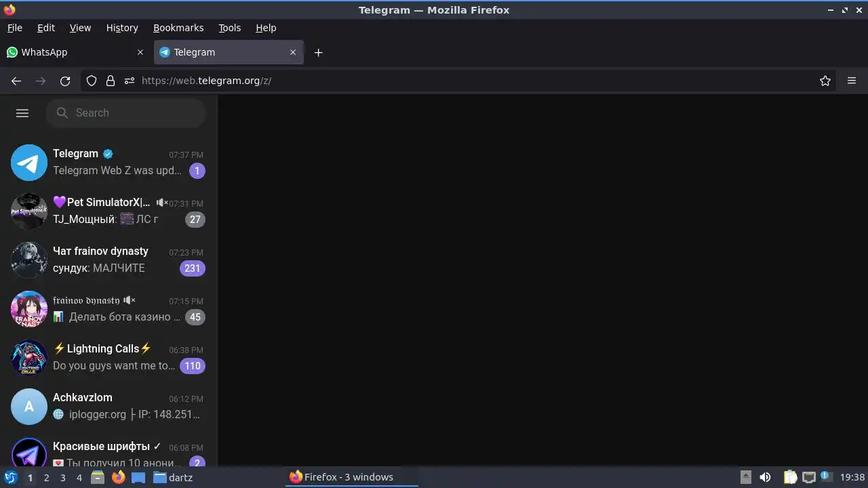Open the tracking protection shield
Screen dimensions: 868x488
click(x=92, y=81)
